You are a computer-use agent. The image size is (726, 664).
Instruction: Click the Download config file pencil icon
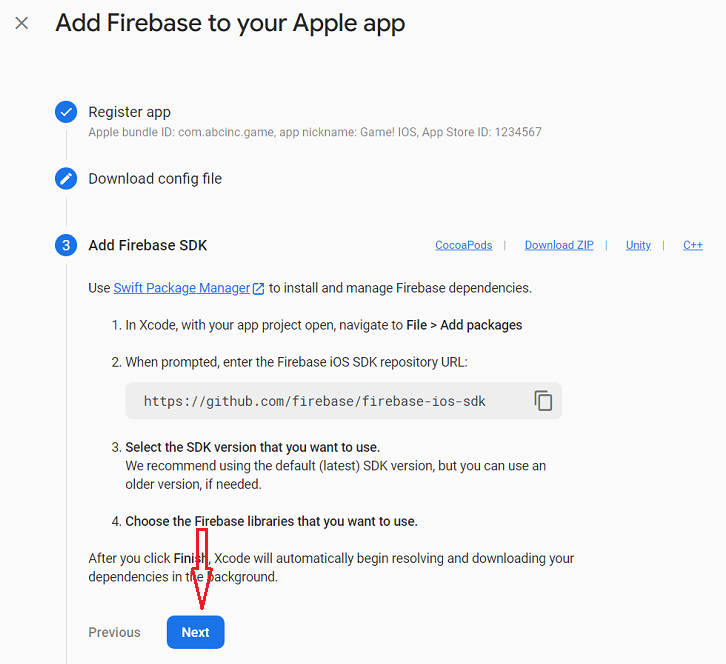point(66,179)
